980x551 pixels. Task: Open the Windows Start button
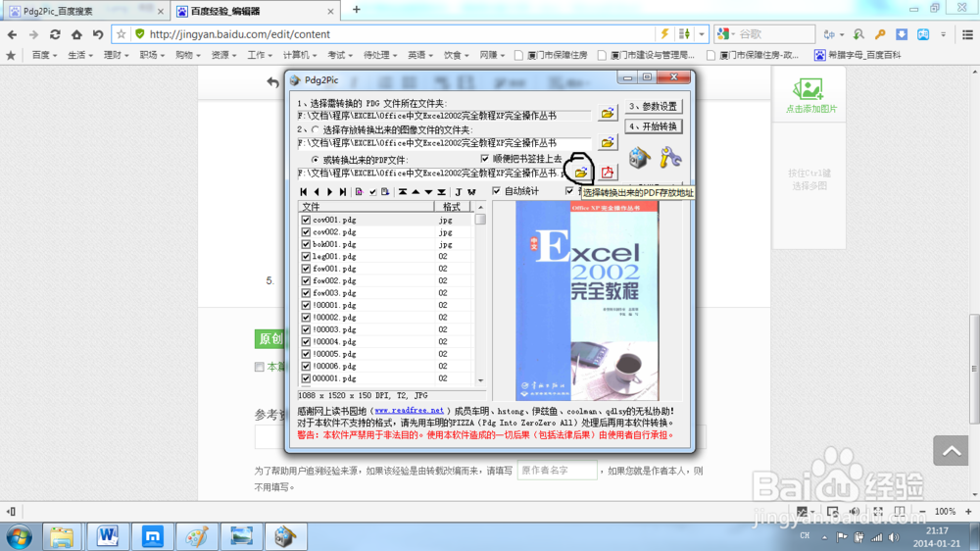pyautogui.click(x=19, y=537)
